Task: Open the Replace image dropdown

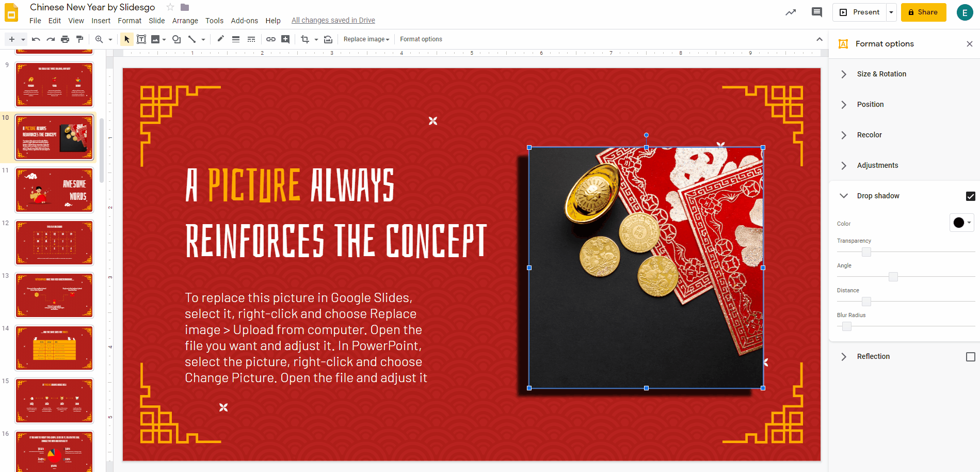Action: click(x=366, y=39)
